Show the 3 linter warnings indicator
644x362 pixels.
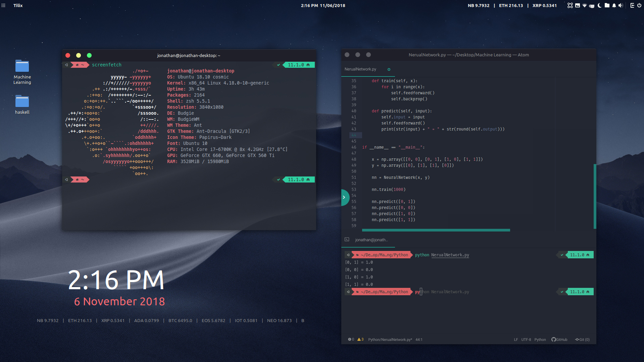(360, 340)
